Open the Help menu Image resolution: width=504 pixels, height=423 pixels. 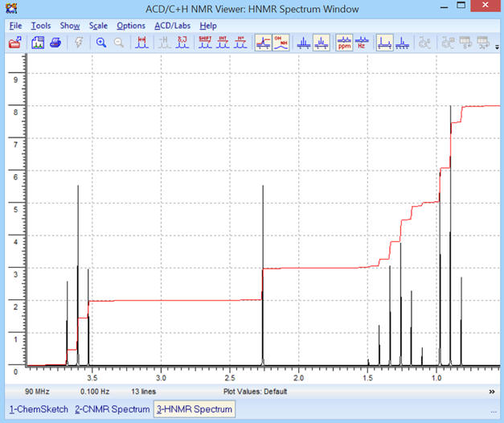[208, 26]
